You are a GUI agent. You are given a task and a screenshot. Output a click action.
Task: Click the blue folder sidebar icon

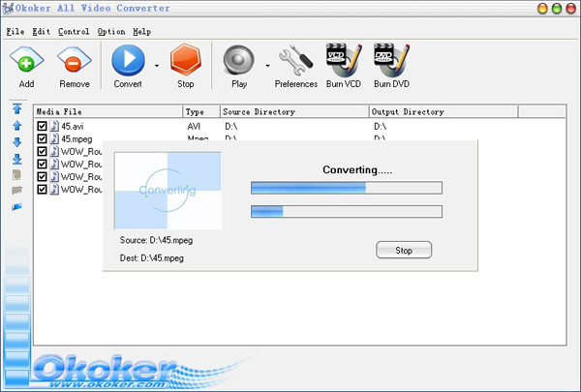click(x=17, y=207)
